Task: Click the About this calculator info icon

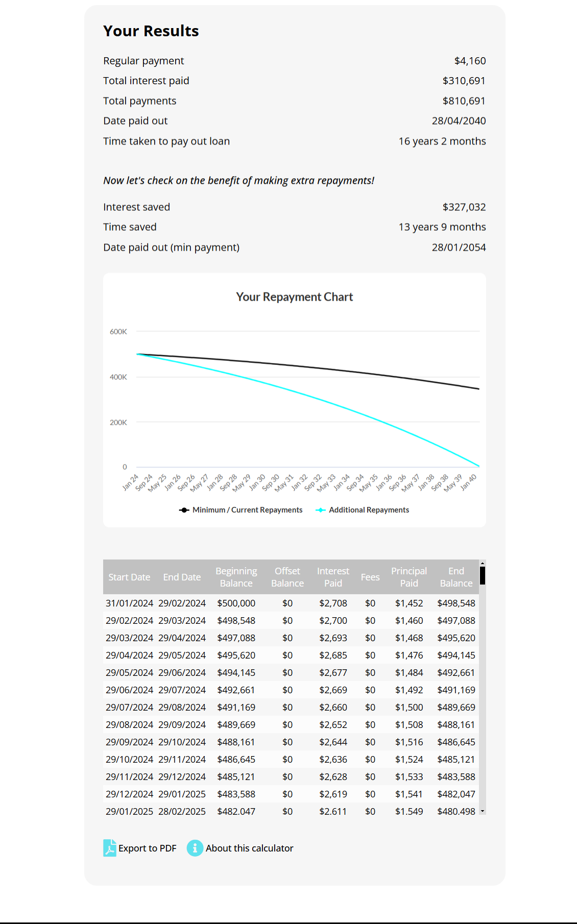Action: click(x=195, y=848)
